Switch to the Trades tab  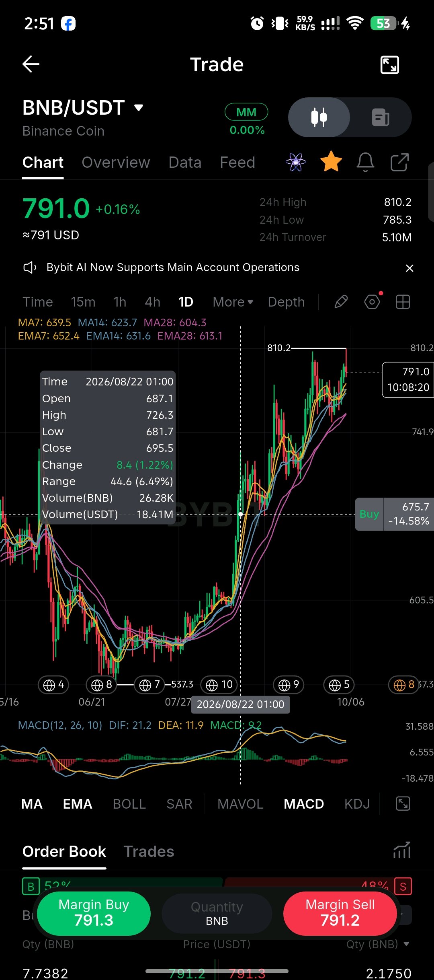149,852
